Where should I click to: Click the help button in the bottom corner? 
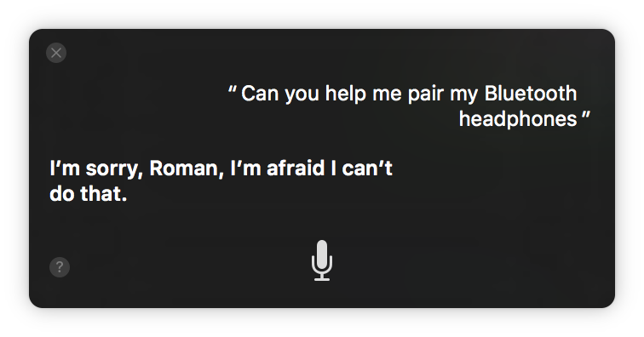pyautogui.click(x=60, y=267)
